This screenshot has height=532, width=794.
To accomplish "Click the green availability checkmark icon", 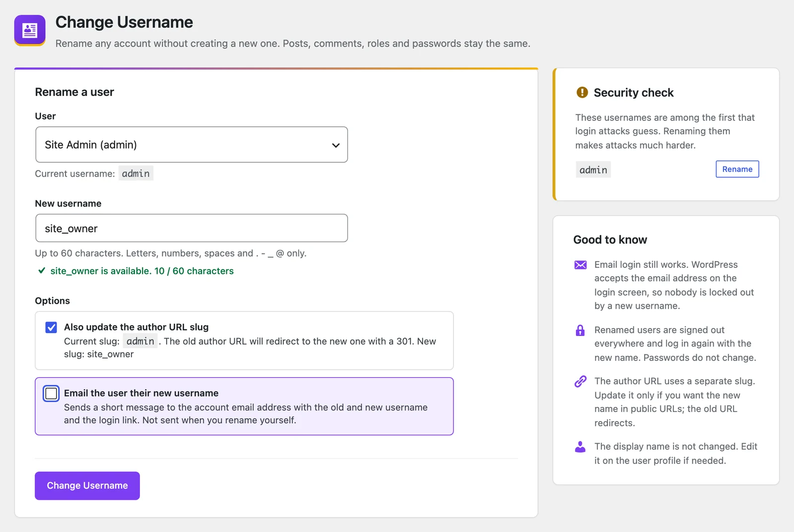I will pyautogui.click(x=42, y=270).
